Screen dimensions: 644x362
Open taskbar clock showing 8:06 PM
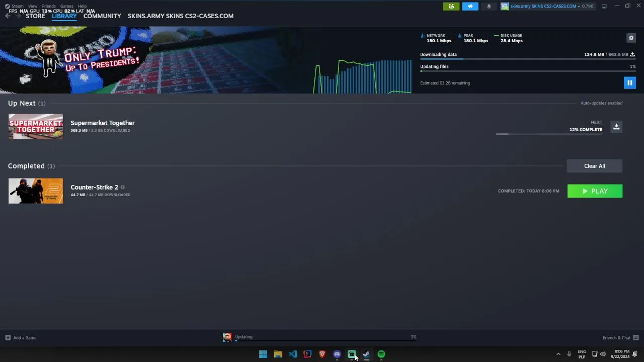tap(620, 354)
